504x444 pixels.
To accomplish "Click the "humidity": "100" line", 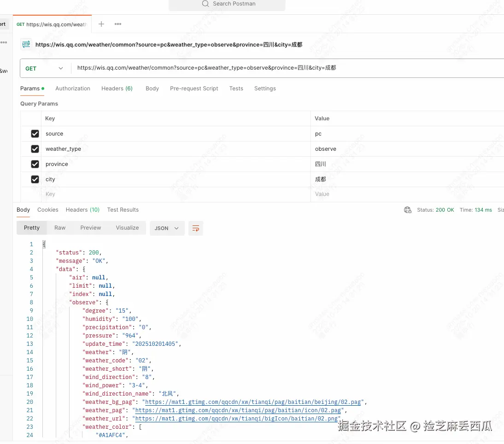I will click(x=112, y=319).
